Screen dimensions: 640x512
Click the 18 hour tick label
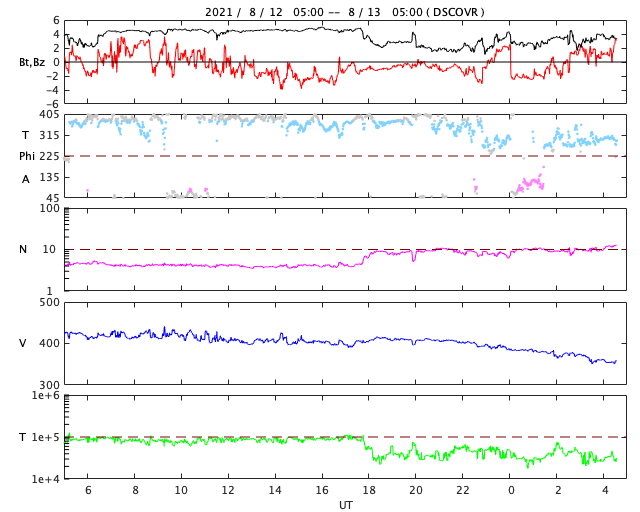coord(369,490)
